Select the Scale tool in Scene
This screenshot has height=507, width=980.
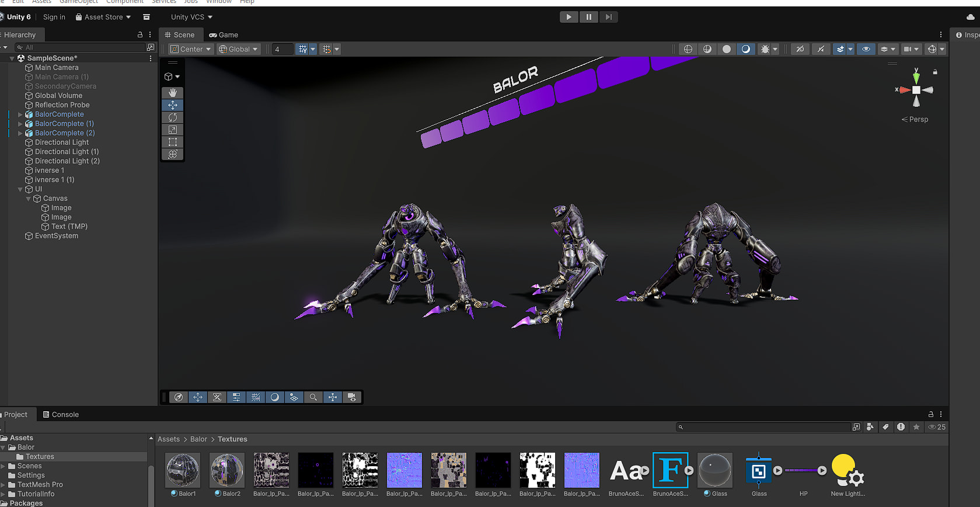(173, 130)
